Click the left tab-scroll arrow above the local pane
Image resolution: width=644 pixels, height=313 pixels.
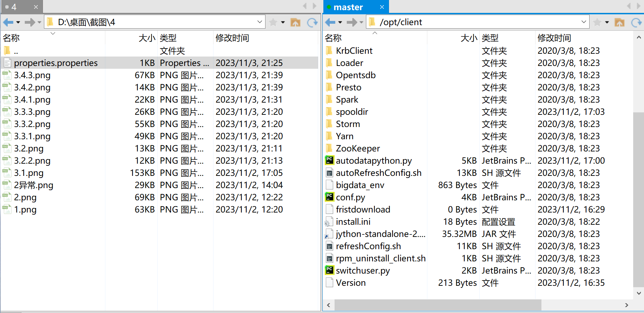(x=305, y=6)
